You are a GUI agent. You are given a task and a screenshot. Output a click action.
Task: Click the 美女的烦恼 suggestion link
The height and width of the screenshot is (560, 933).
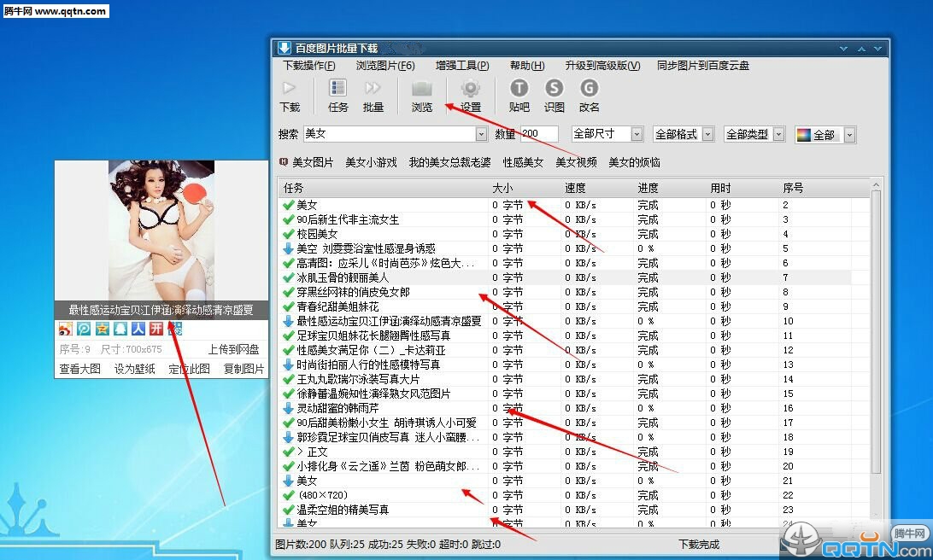634,162
